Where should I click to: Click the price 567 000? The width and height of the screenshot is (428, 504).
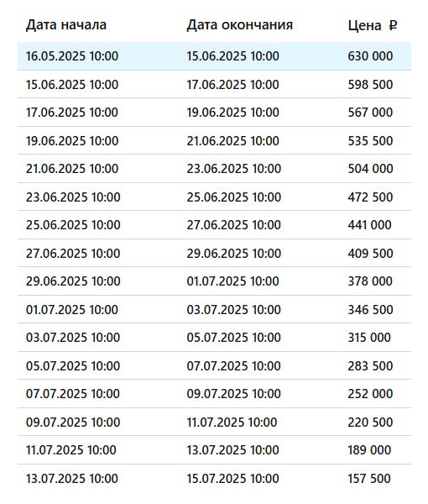click(370, 113)
